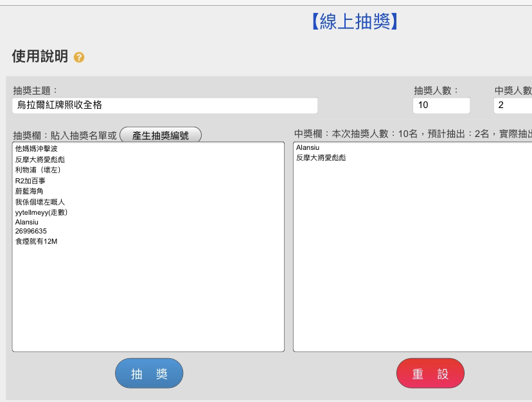Click the 我係個壞左嘅人 entry

[x=40, y=202]
